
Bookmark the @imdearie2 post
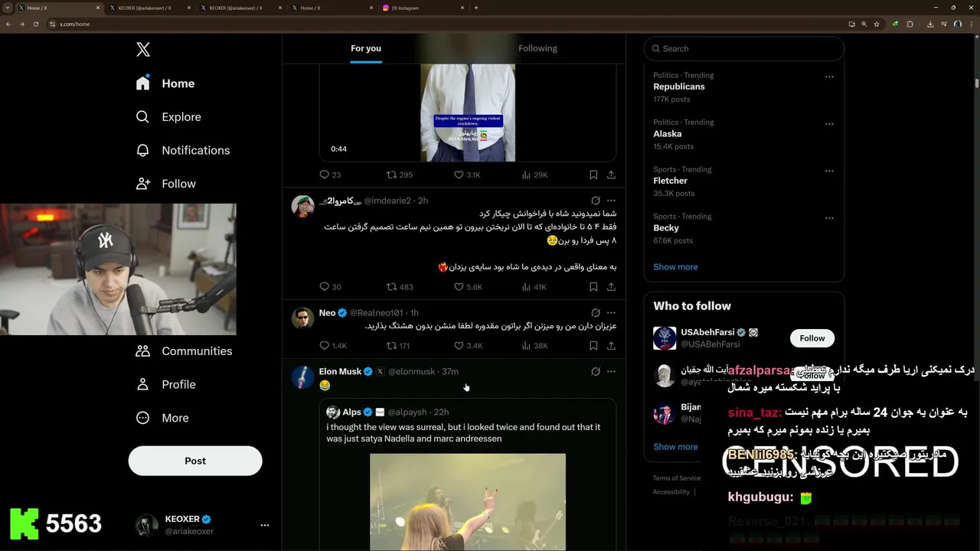(x=593, y=287)
